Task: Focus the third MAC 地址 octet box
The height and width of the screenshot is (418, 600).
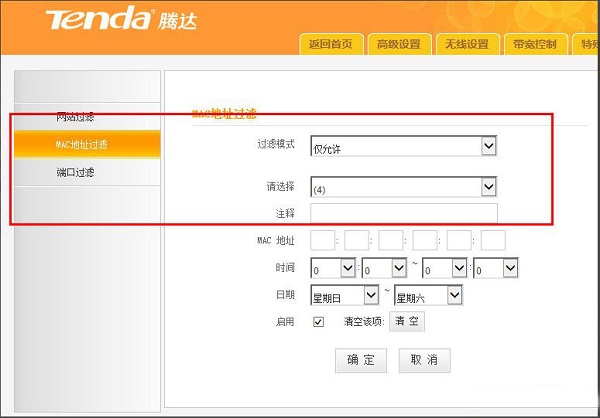Action: [391, 240]
